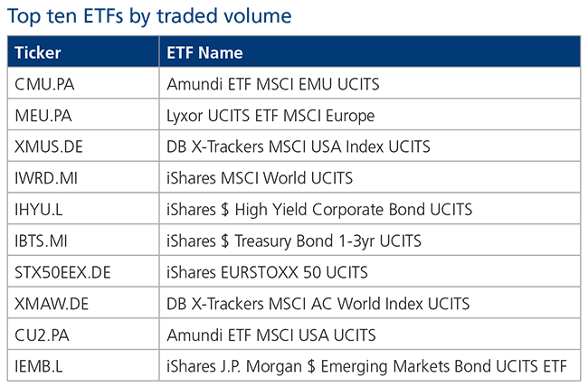Viewport: 588px width, 387px height.
Task: Click the Ticker column header
Action: (x=83, y=52)
